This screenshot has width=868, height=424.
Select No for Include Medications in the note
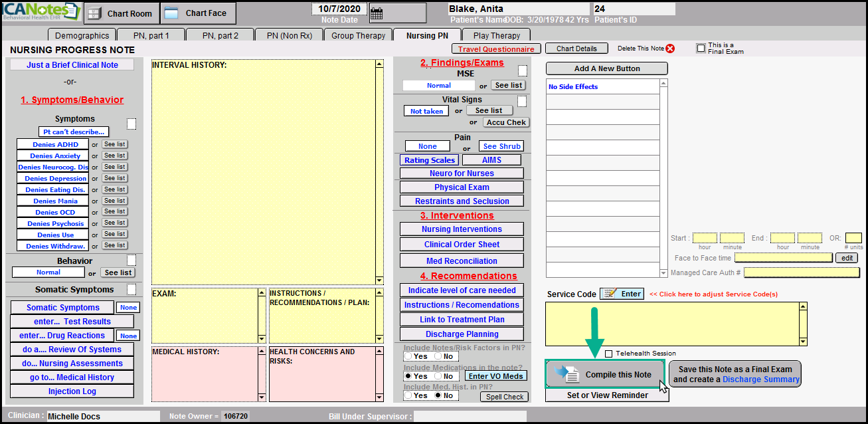[x=437, y=376]
